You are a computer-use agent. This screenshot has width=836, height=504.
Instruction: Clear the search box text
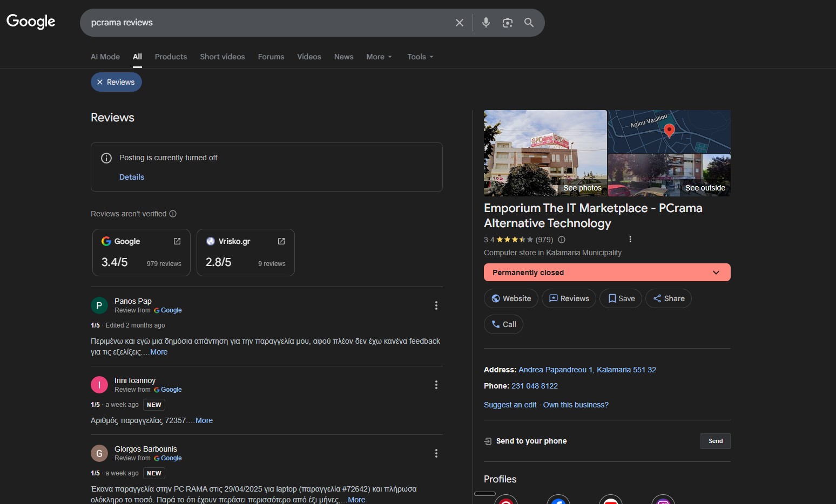[459, 23]
